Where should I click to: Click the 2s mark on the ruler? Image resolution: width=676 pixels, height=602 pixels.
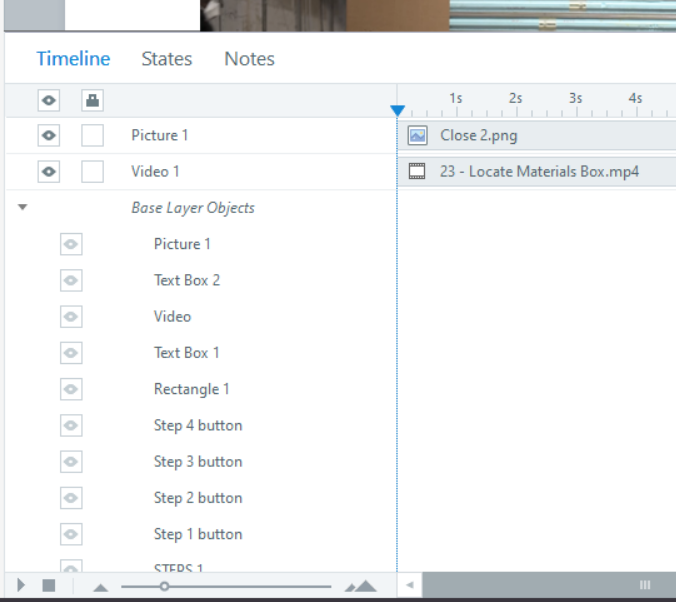[516, 98]
